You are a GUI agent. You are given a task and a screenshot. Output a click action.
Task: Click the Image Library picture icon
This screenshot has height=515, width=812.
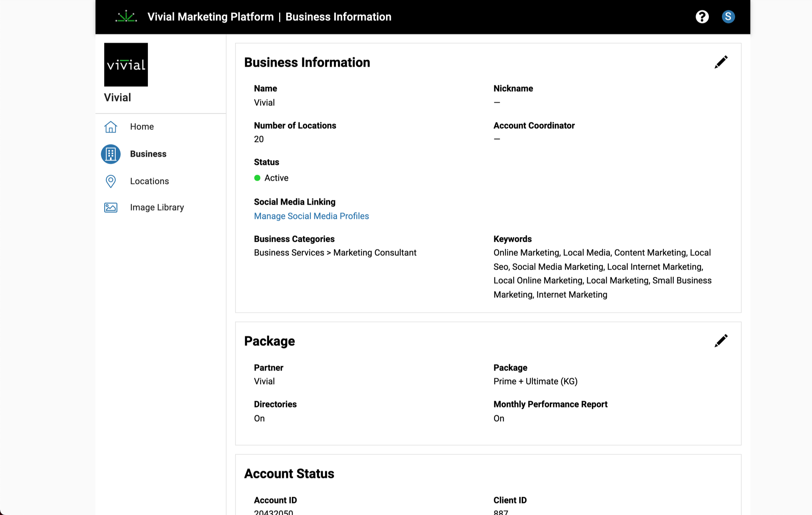pyautogui.click(x=111, y=207)
